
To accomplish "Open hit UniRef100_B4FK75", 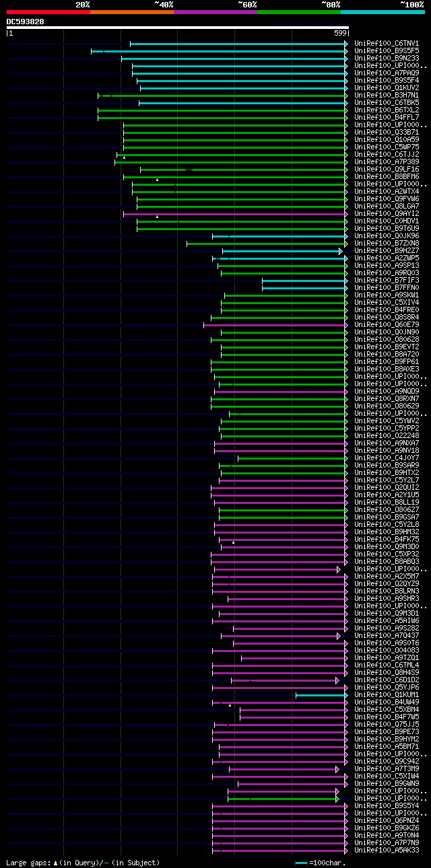I will [387, 540].
